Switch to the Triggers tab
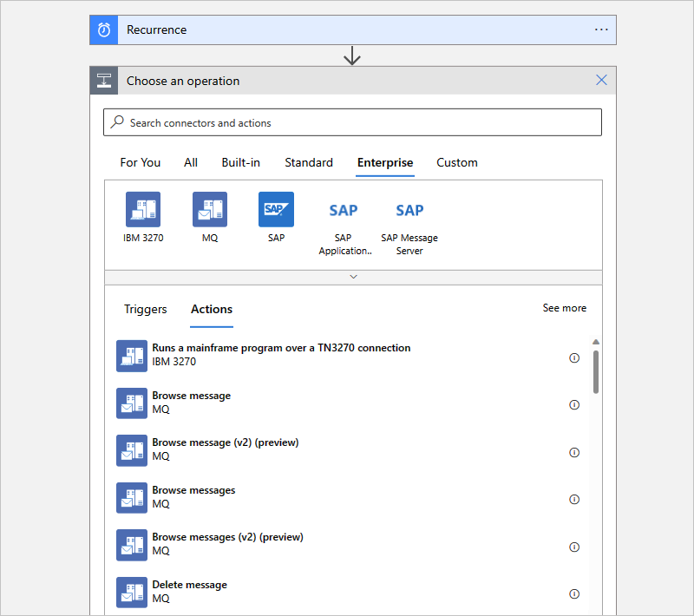This screenshot has height=616, width=694. tap(146, 309)
